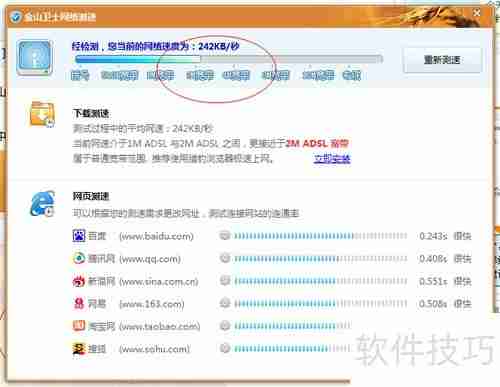Click the Internet Explorer webpage test icon

point(43,203)
